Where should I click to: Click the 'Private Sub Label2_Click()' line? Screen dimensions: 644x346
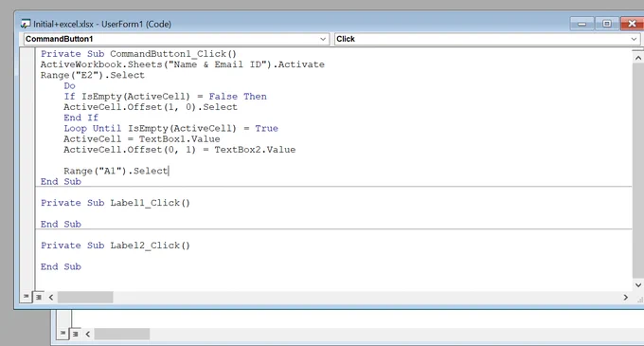coord(116,246)
